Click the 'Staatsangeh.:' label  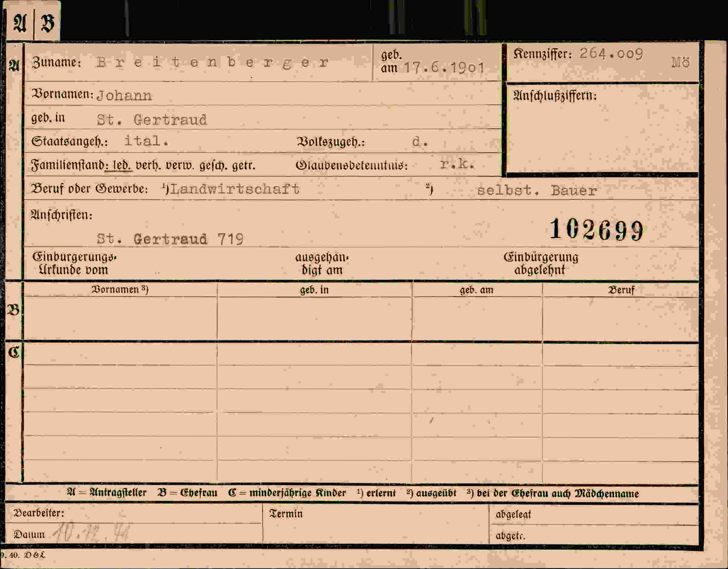click(70, 141)
